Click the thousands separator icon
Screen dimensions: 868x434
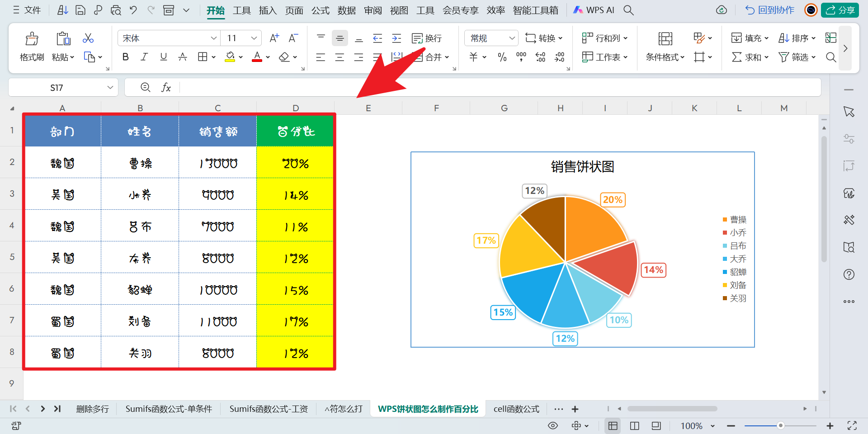(521, 57)
